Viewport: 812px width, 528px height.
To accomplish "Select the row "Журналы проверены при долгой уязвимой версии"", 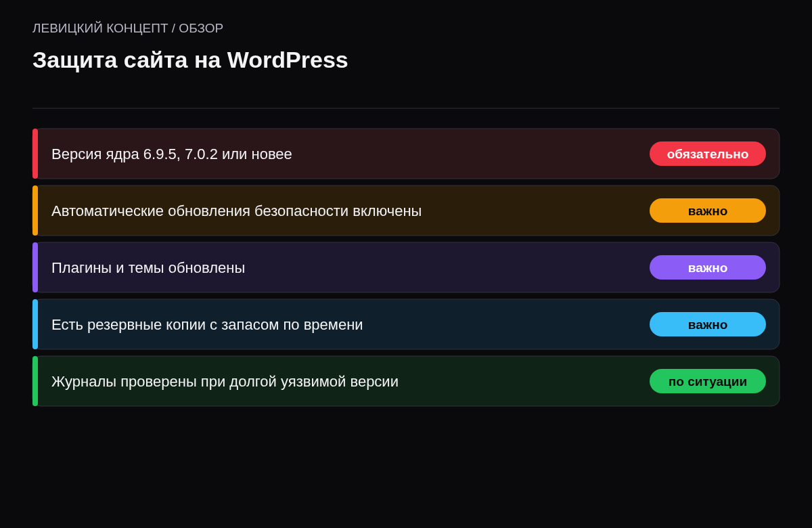I will [406, 381].
